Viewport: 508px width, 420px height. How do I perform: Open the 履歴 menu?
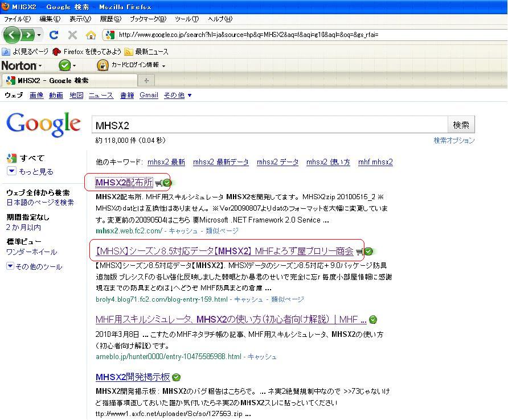[110, 19]
